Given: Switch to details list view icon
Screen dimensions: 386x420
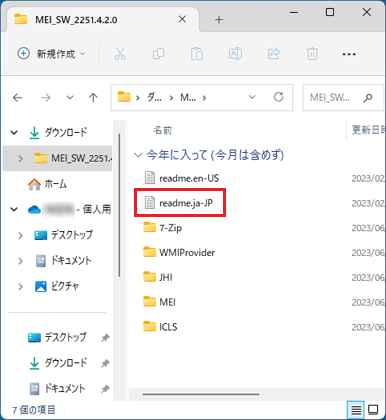Looking at the screenshot, I should 356,409.
